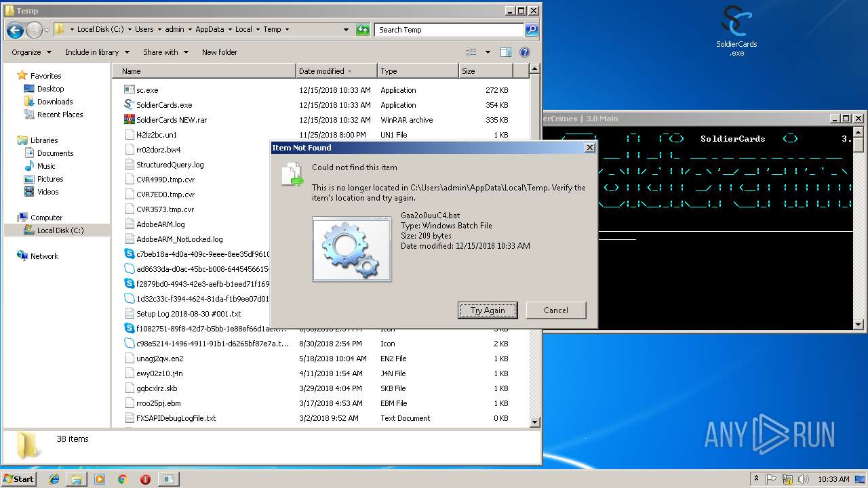Show hidden system tray icons

point(757,479)
